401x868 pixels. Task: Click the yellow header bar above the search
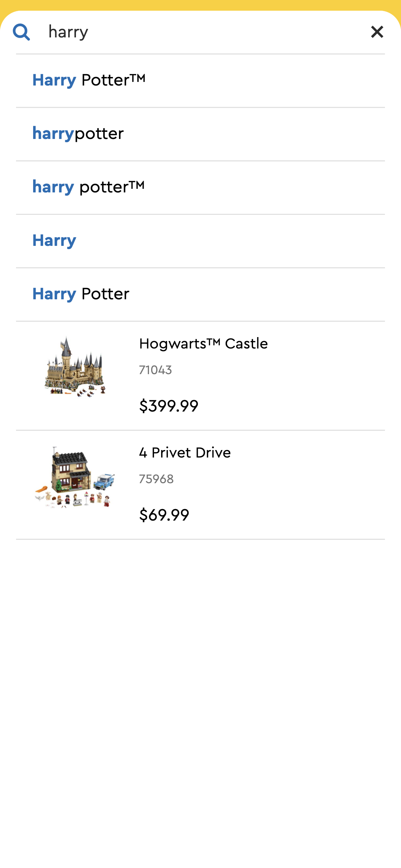[x=200, y=4]
